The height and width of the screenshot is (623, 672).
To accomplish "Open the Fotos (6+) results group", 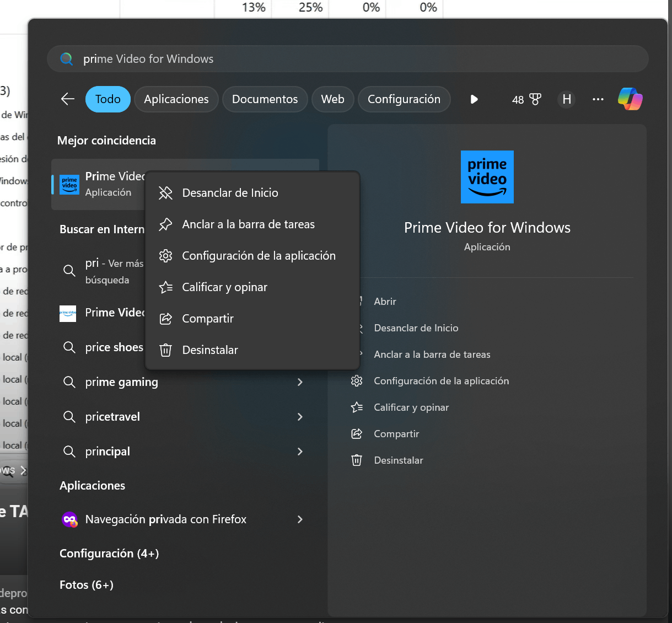I will 87,585.
